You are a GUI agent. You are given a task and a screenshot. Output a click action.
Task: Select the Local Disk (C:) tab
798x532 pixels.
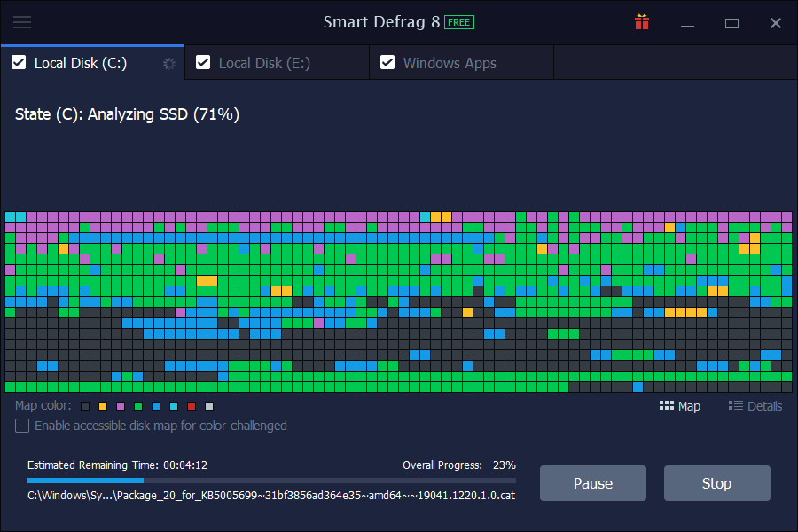[x=92, y=63]
